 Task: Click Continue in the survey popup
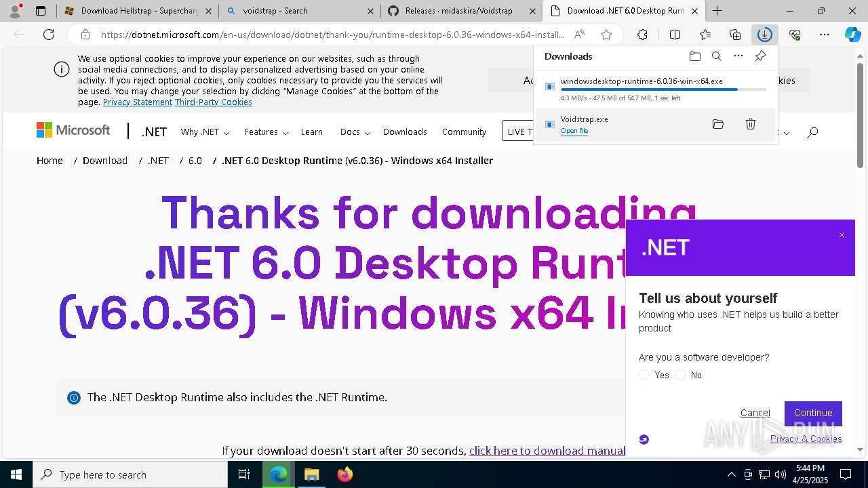pos(813,413)
